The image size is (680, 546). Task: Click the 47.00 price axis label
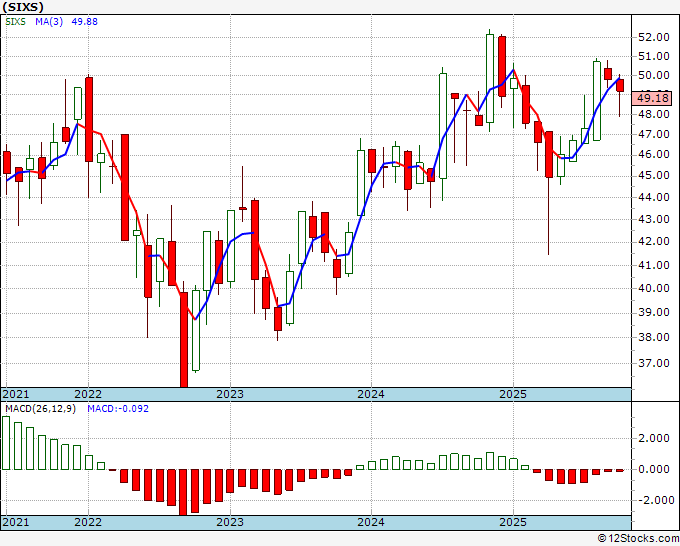tap(654, 134)
